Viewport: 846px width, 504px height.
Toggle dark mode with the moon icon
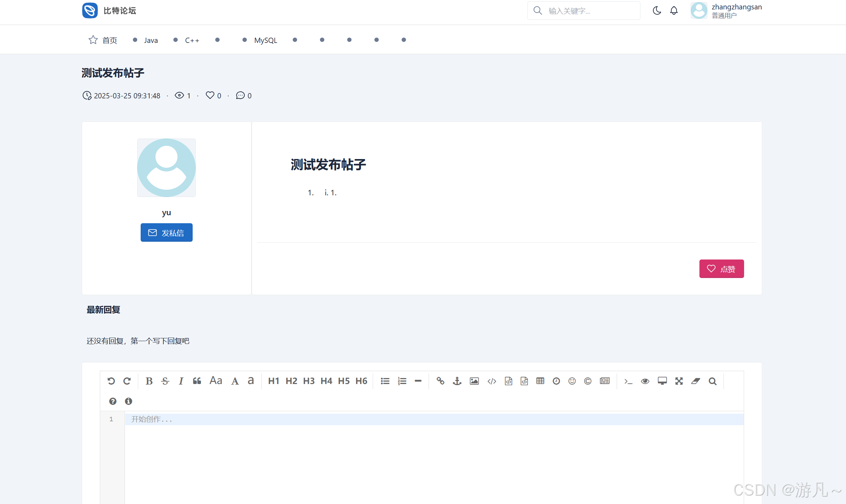pos(657,11)
